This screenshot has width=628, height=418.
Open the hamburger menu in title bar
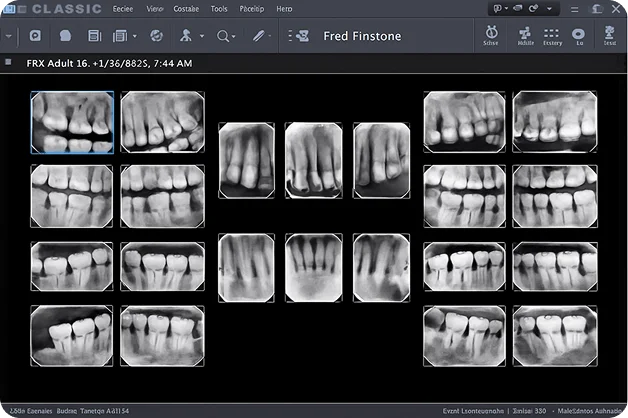(574, 9)
